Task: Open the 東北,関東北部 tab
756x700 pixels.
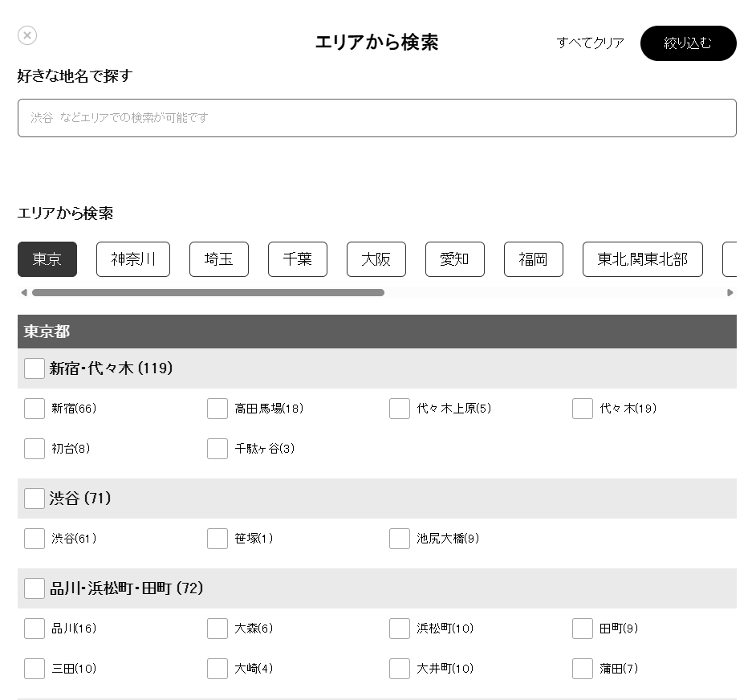Action: click(x=643, y=259)
